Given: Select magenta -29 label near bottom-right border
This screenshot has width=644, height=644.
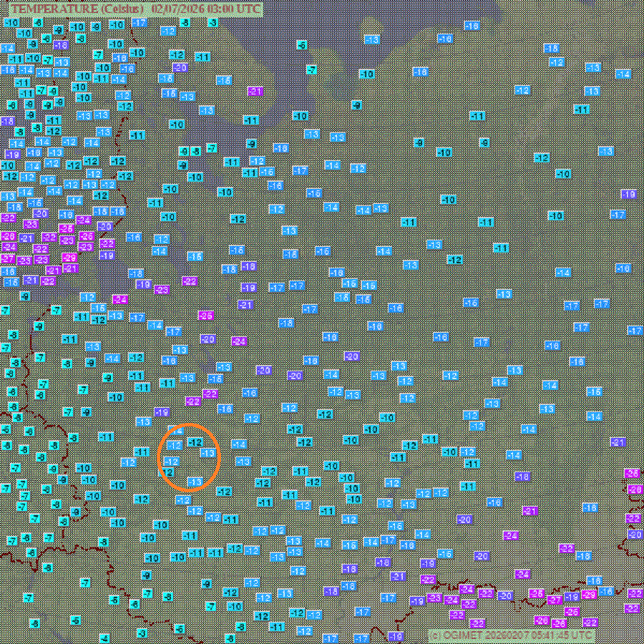Looking at the screenshot, I should click(x=589, y=595).
